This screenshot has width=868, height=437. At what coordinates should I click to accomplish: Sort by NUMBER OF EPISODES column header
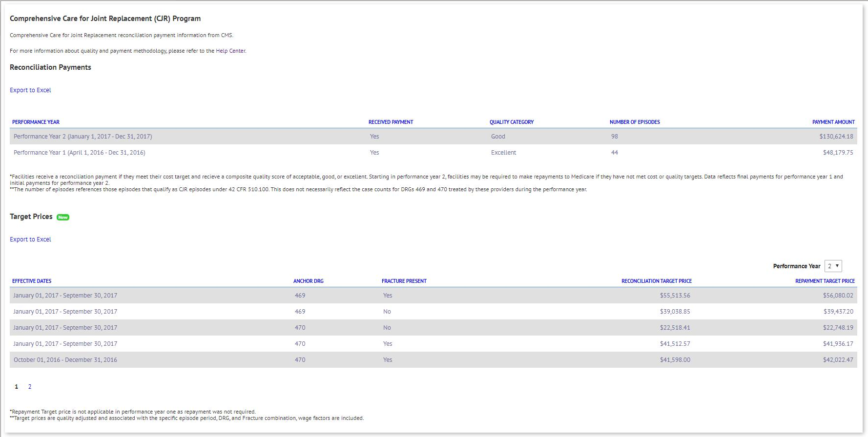[635, 122]
